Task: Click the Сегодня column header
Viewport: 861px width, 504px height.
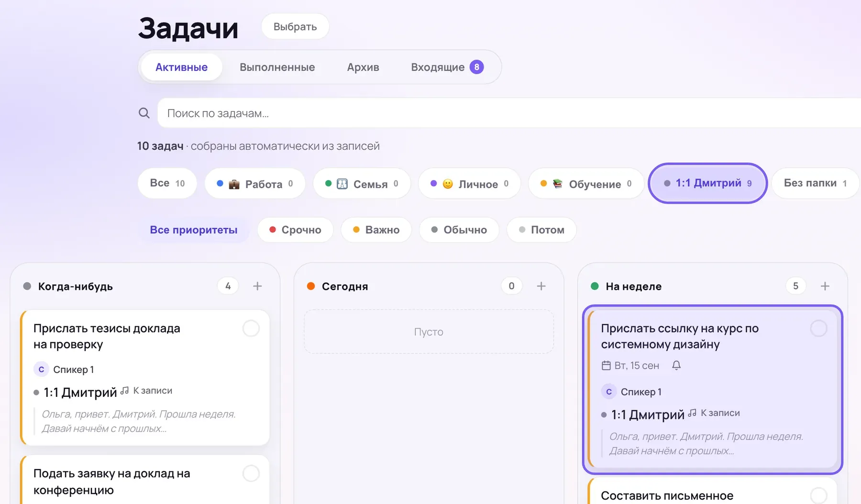Action: tap(345, 286)
